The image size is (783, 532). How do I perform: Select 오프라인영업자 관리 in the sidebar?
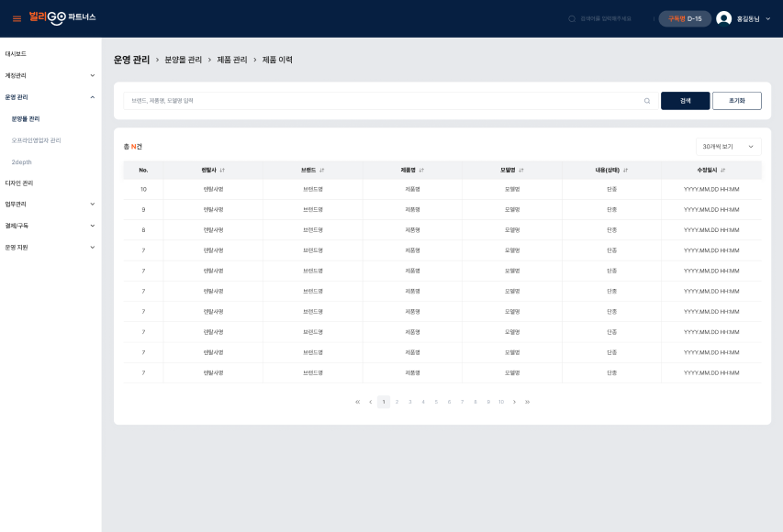[x=36, y=140]
